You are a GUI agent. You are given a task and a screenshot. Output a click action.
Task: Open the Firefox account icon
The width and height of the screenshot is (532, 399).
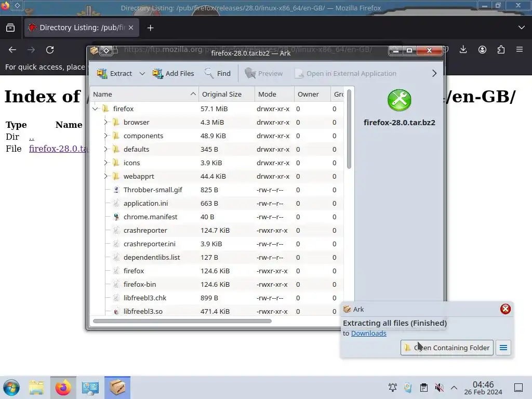point(482,50)
